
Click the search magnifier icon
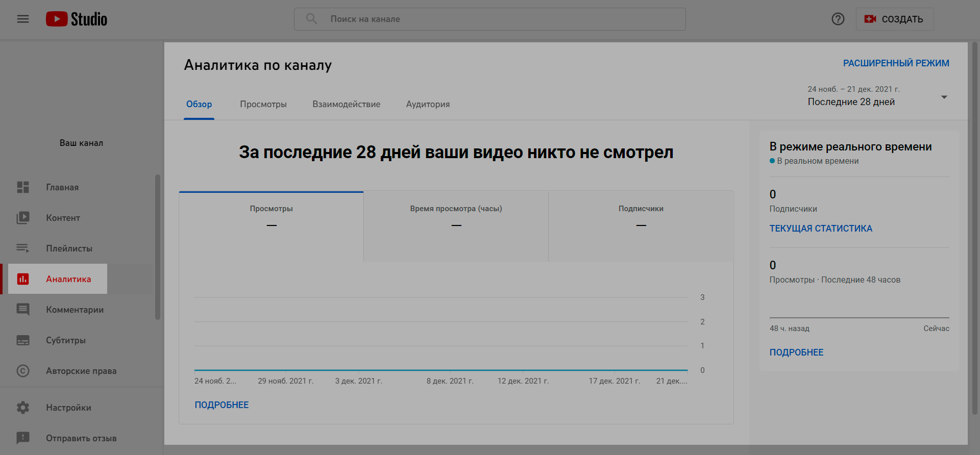pos(311,19)
